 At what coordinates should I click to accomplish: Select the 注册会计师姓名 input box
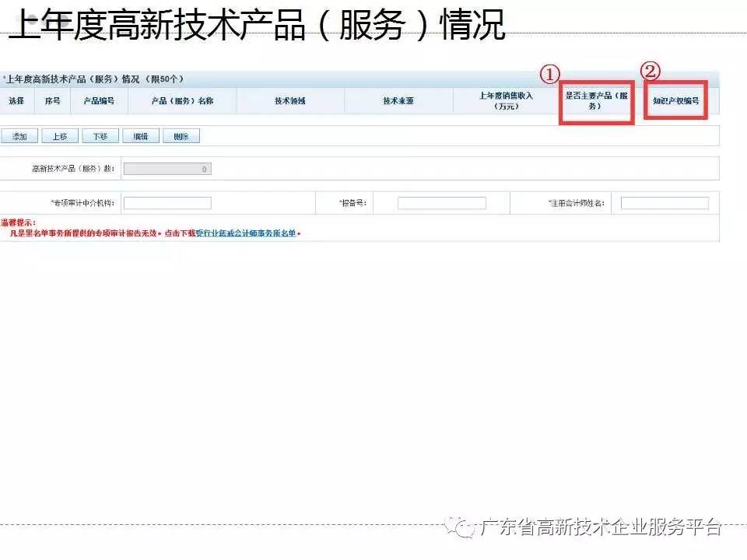(665, 203)
